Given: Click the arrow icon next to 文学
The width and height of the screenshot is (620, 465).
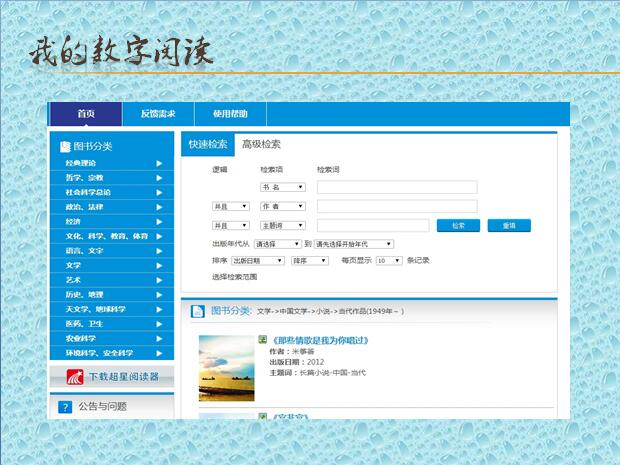Looking at the screenshot, I should click(x=159, y=265).
